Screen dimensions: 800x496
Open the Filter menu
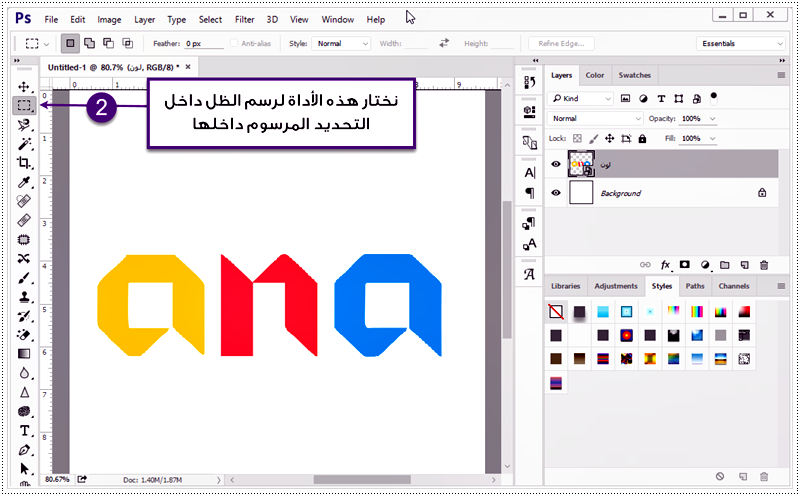pos(244,19)
